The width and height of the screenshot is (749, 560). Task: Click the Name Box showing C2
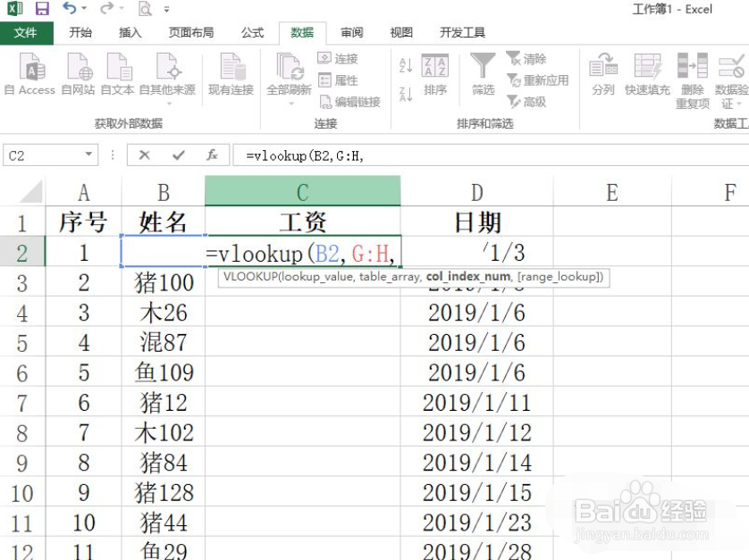pos(43,155)
